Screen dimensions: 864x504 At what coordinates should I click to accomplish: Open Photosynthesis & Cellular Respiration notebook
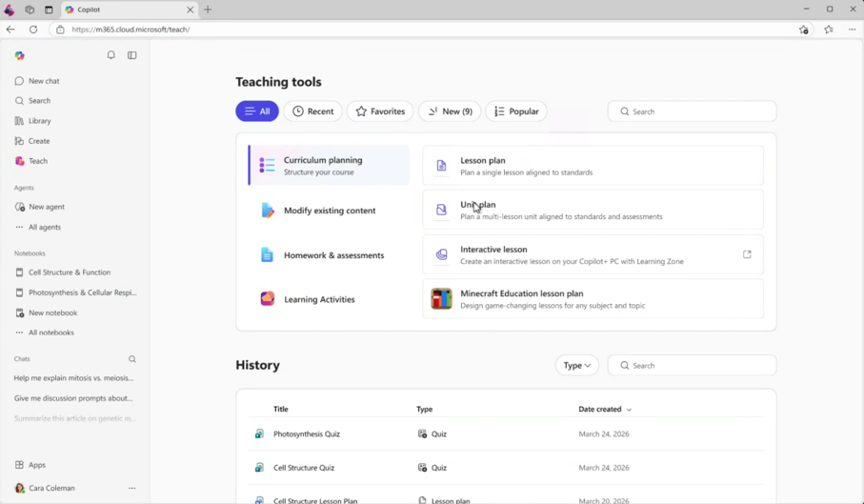[x=75, y=292]
